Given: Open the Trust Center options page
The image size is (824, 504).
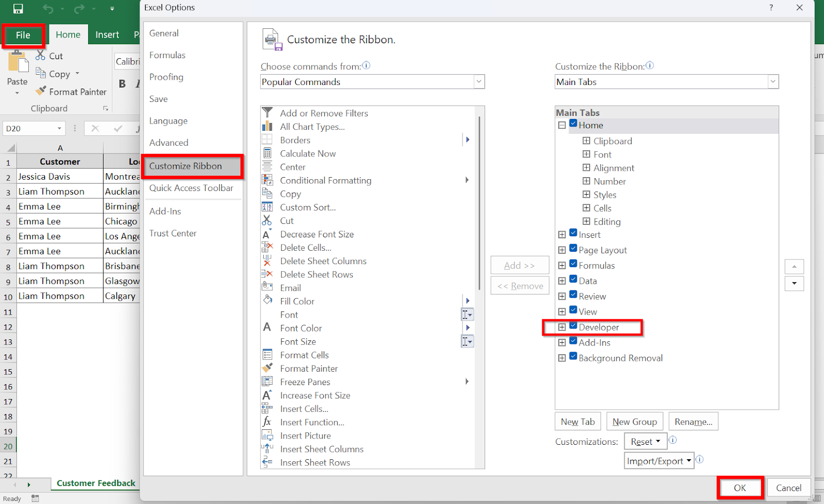Looking at the screenshot, I should click(x=173, y=233).
